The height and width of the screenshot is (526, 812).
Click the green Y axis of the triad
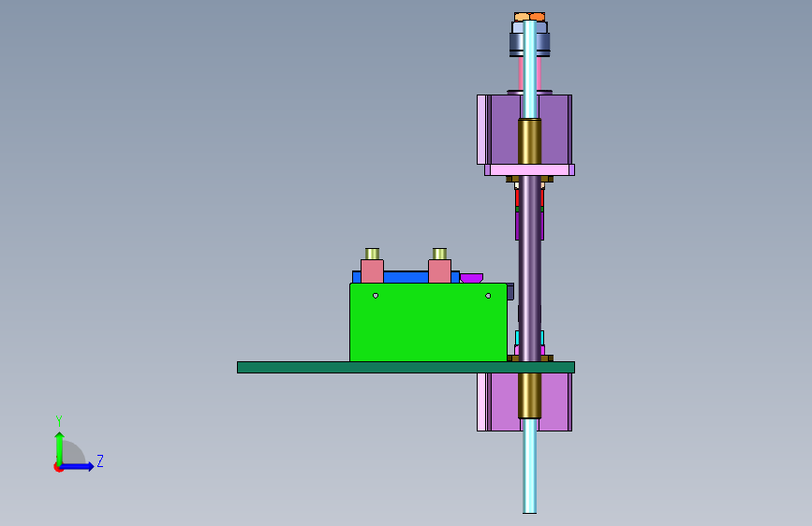[59, 448]
